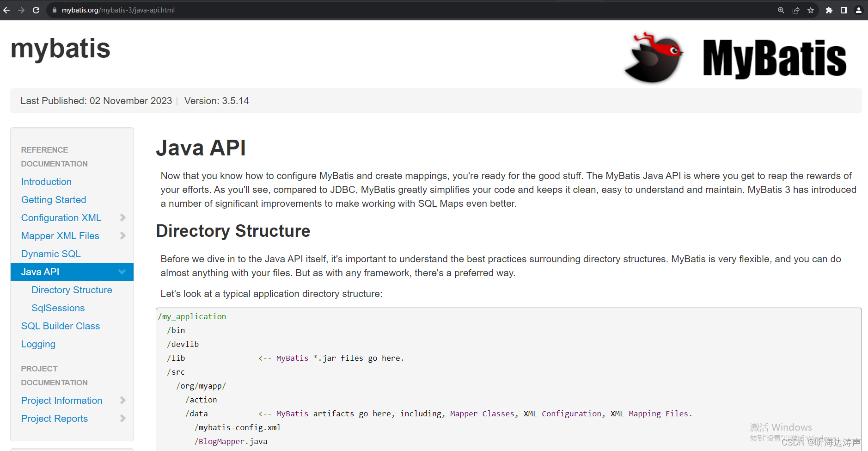
Task: Expand Project Information chevron
Action: click(x=123, y=400)
